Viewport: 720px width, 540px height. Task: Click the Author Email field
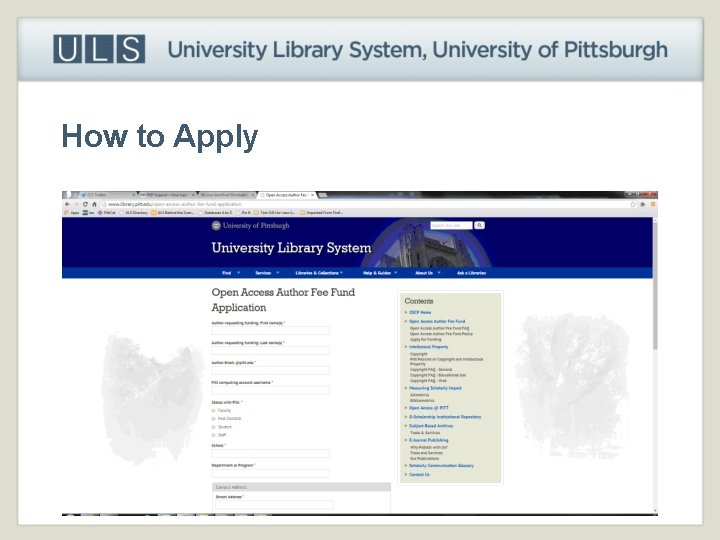[x=270, y=370]
